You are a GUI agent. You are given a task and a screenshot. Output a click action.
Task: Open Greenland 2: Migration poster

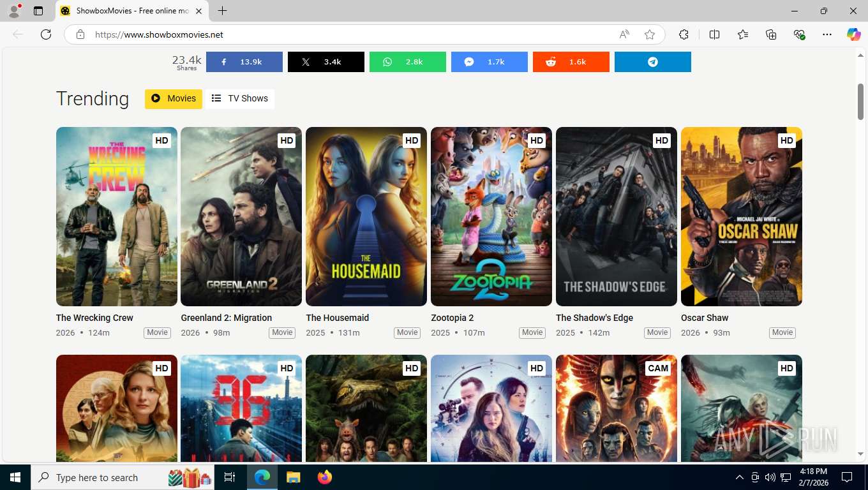241,216
